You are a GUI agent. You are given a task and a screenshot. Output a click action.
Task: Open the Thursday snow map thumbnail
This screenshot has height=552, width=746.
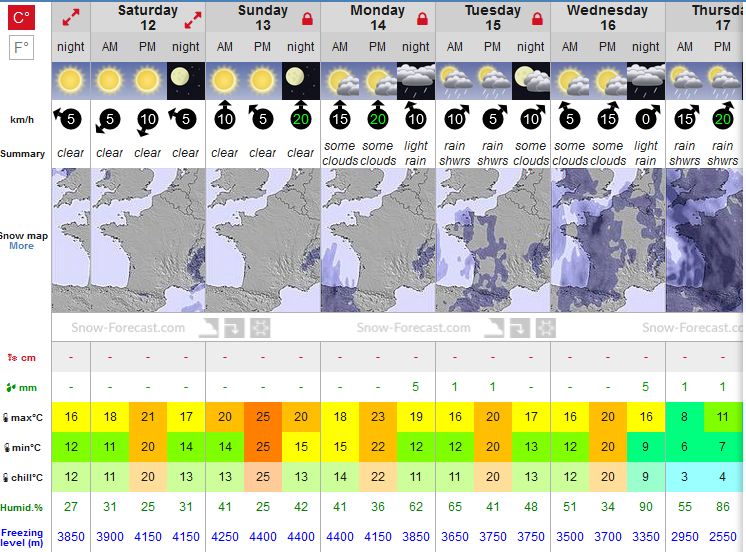[705, 240]
